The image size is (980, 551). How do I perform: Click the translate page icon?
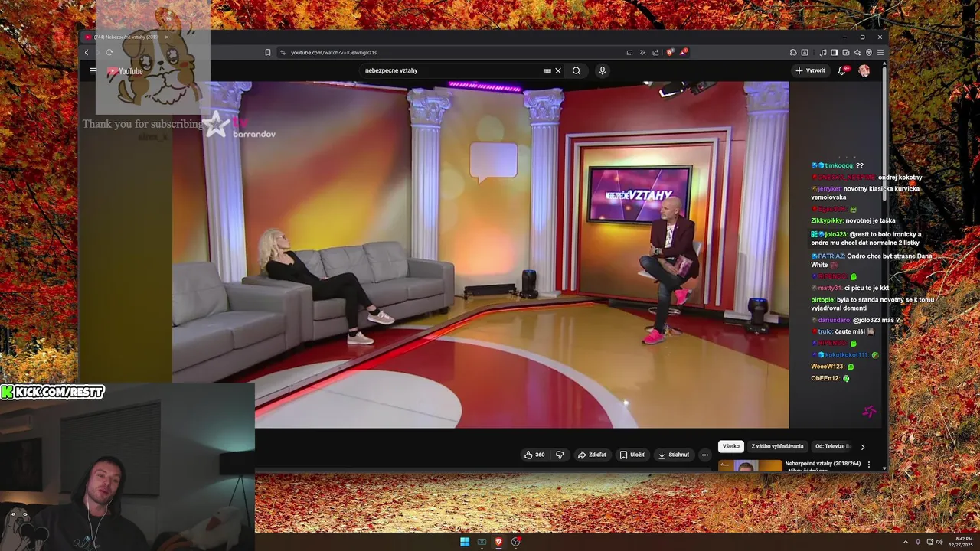pyautogui.click(x=642, y=52)
